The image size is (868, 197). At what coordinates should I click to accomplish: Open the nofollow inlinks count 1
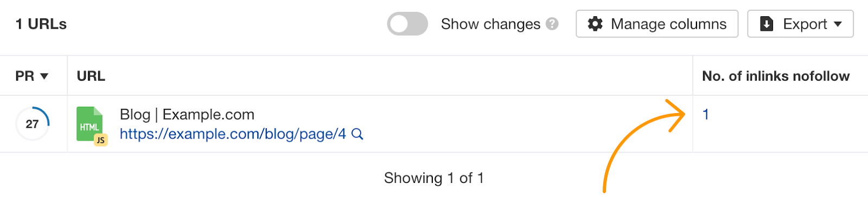click(706, 115)
